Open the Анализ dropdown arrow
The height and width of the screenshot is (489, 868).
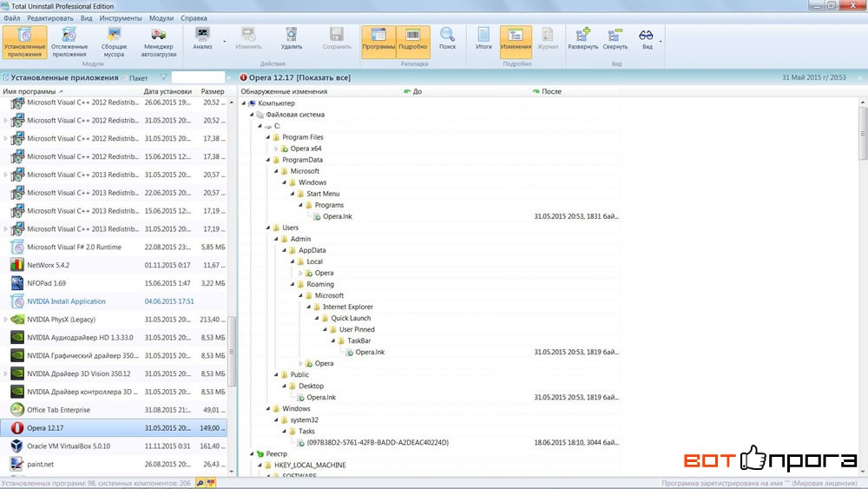(x=224, y=42)
